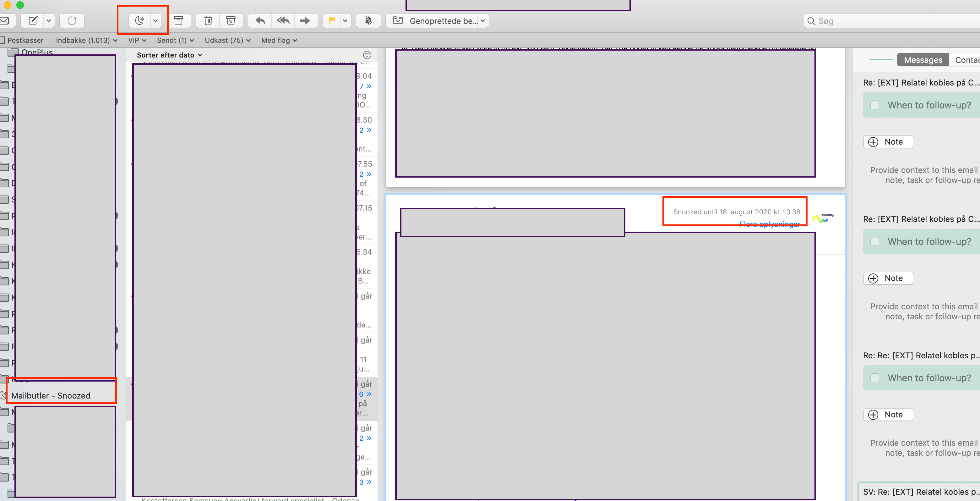Mute the conversation with the bell icon
Image resolution: width=980 pixels, height=501 pixels.
(x=368, y=20)
